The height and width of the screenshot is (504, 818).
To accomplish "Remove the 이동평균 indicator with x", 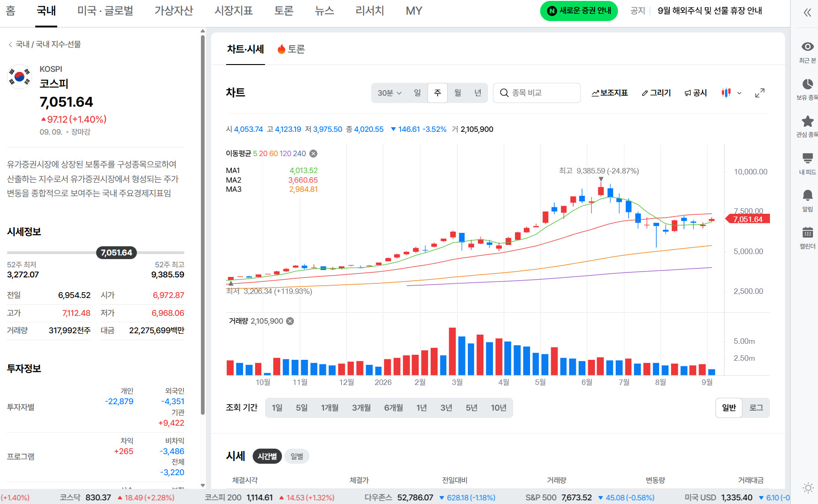I will [314, 154].
